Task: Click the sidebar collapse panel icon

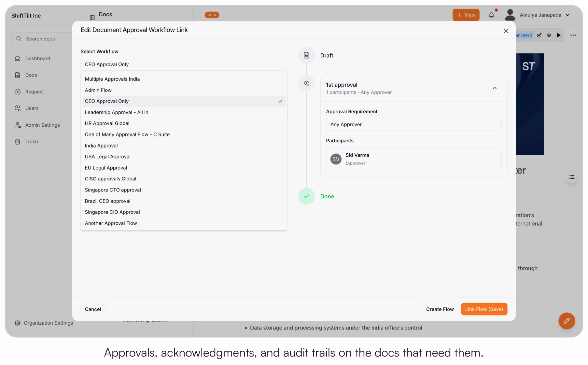Action: click(92, 18)
